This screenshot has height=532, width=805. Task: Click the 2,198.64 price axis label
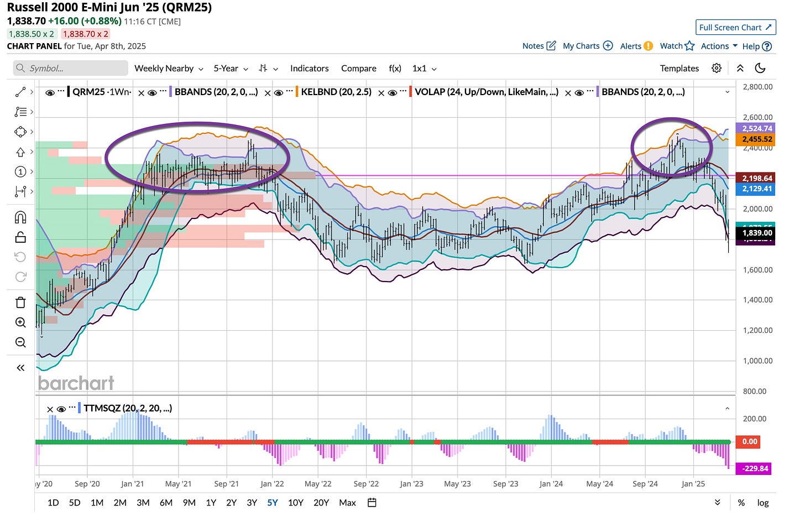(x=757, y=178)
